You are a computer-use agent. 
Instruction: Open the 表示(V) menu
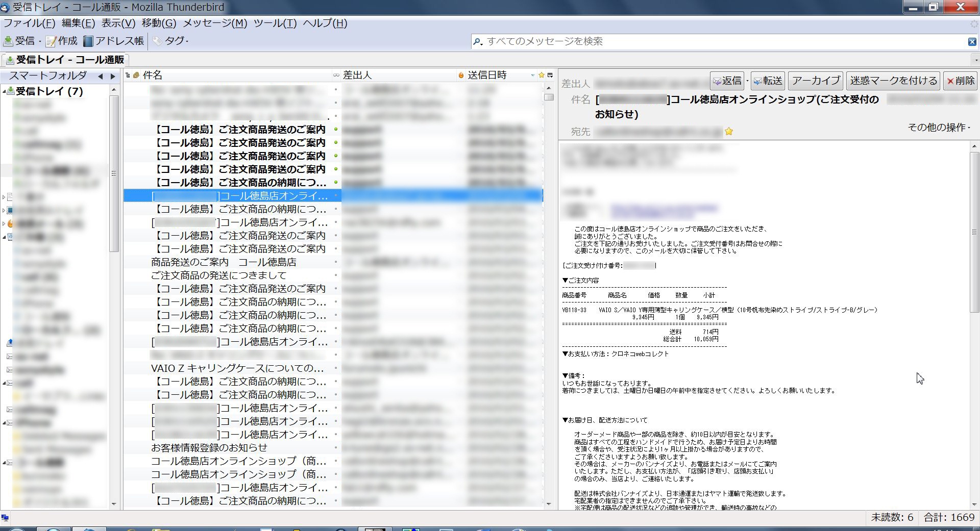(118, 23)
